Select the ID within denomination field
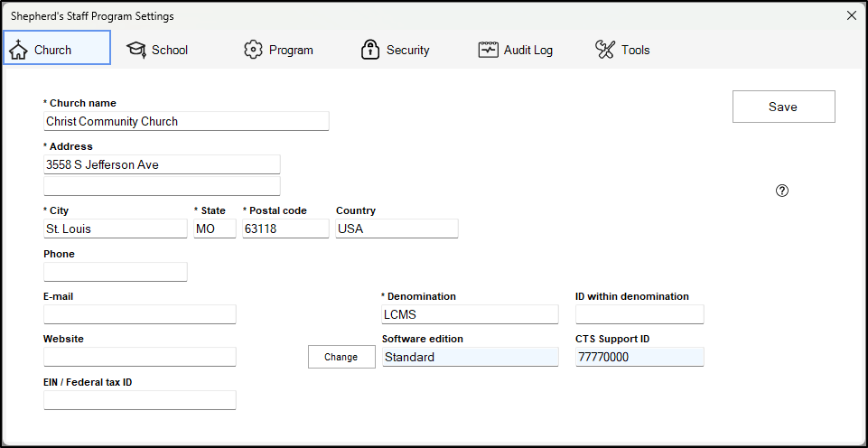Screen dimensions: 868x448 [x=639, y=314]
